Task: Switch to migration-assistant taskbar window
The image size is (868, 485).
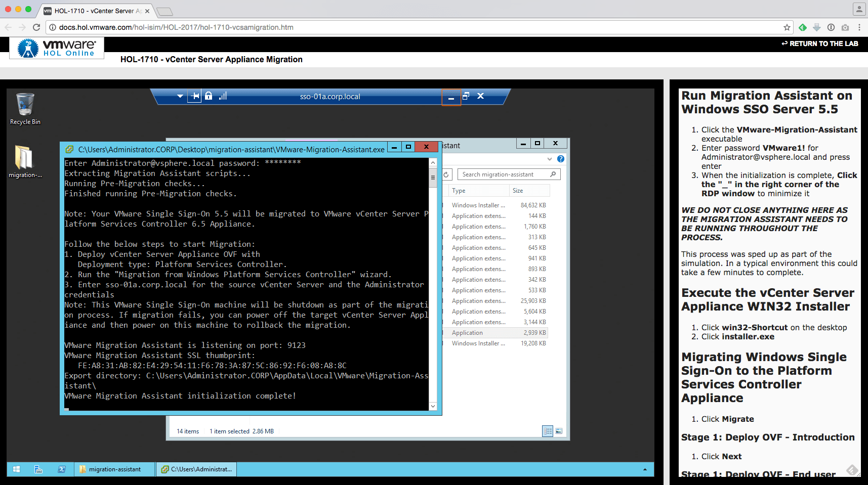Action: pos(115,469)
